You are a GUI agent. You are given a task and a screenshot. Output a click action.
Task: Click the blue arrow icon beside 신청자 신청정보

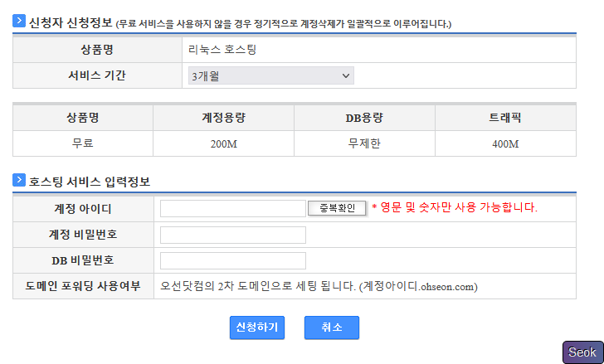[x=19, y=21]
